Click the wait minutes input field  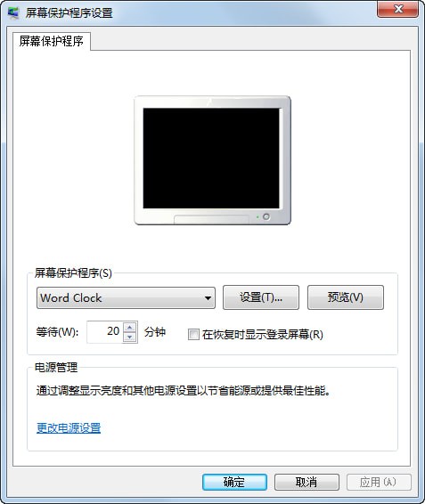click(105, 332)
